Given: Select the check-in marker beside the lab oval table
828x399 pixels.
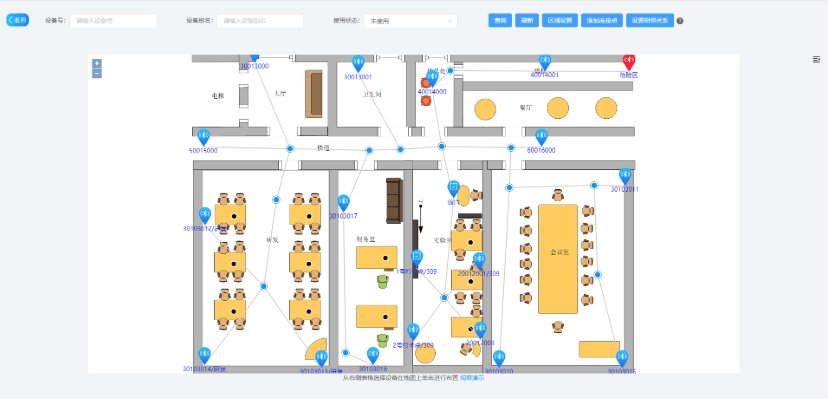Looking at the screenshot, I should tap(453, 189).
